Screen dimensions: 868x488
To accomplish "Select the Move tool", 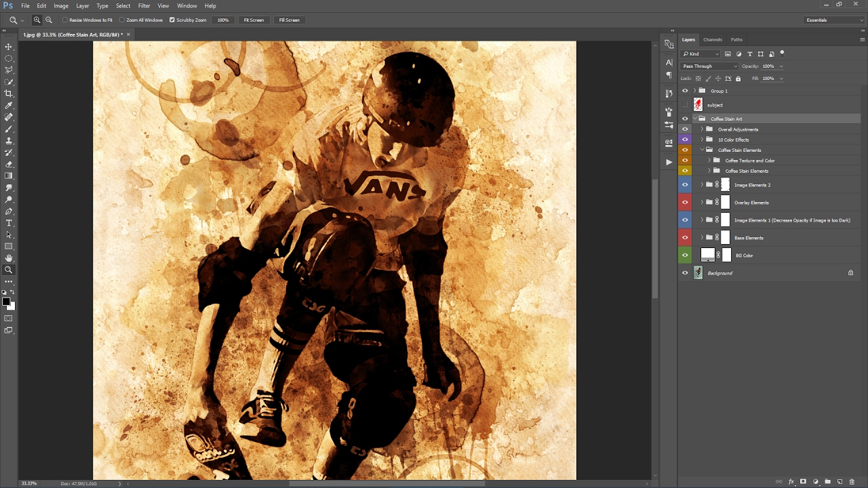I will (x=9, y=47).
